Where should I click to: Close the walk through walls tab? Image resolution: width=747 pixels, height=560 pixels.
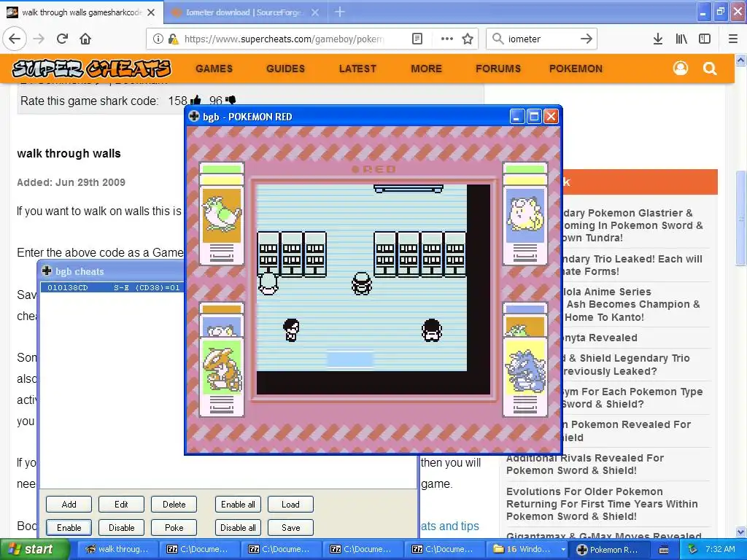(x=151, y=12)
